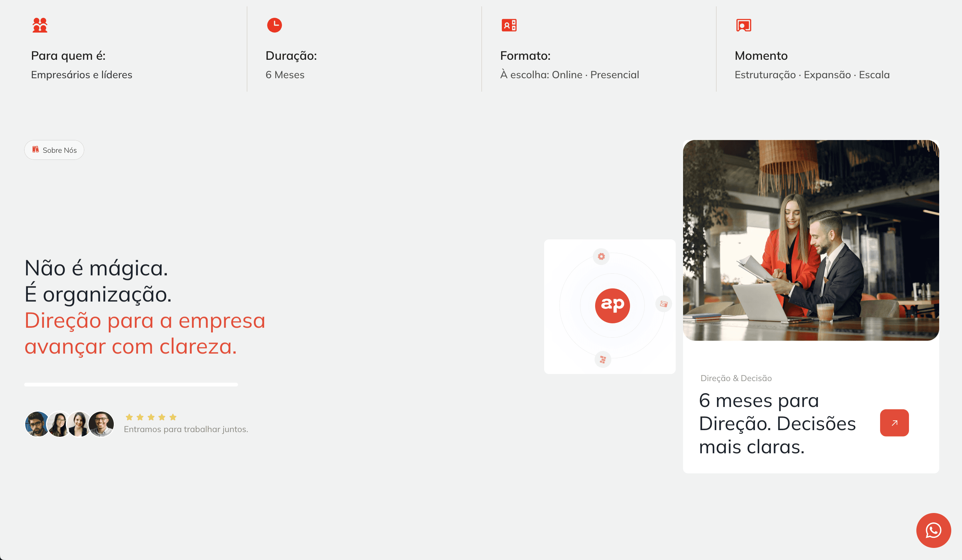This screenshot has width=962, height=560.
Task: Click the two-people icon above Para quem é
Action: (40, 25)
